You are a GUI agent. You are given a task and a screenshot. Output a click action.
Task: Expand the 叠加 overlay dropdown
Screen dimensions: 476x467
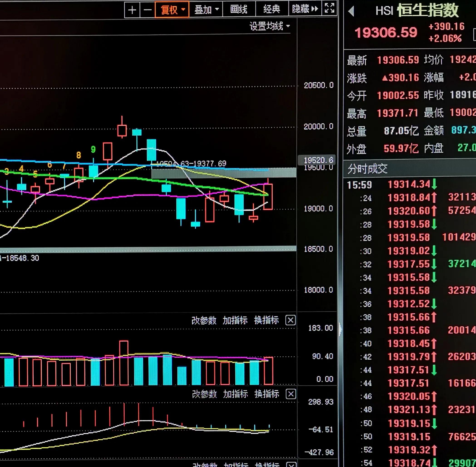point(206,10)
